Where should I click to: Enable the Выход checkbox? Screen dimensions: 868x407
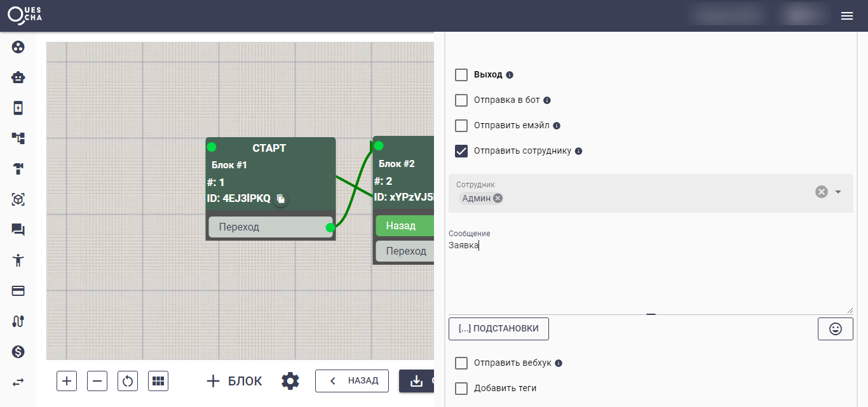click(461, 75)
